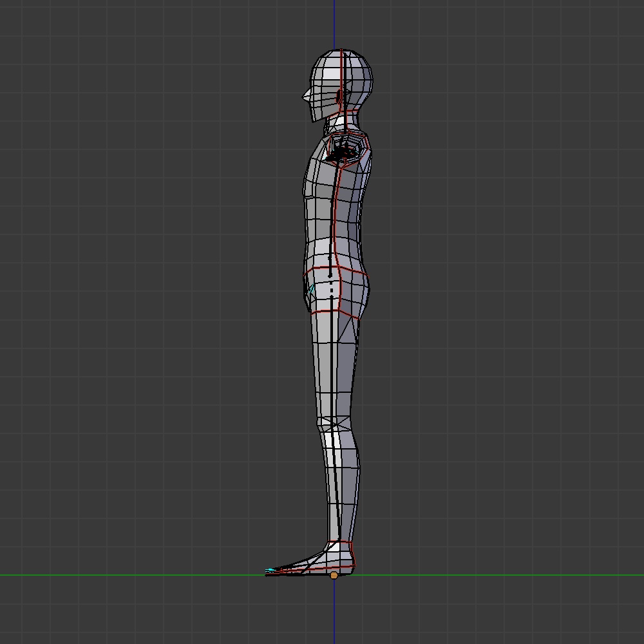Click the ear on the head
Image resolution: width=644 pixels, height=644 pixels.
click(x=339, y=97)
